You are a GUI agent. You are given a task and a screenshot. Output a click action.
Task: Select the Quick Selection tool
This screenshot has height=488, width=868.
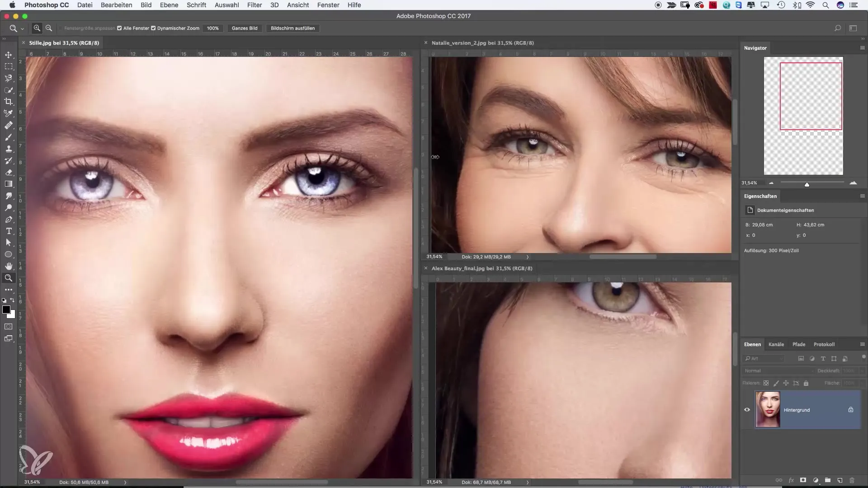point(9,90)
